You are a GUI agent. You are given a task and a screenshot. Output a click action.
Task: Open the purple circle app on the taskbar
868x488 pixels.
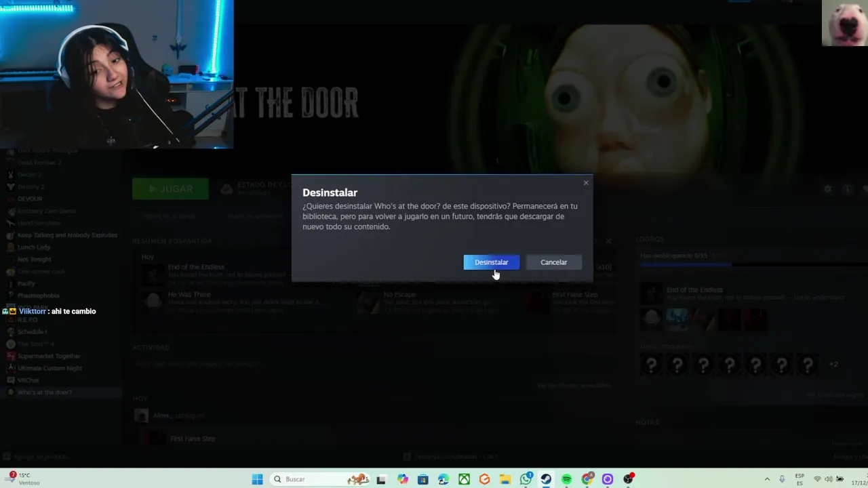(x=608, y=479)
